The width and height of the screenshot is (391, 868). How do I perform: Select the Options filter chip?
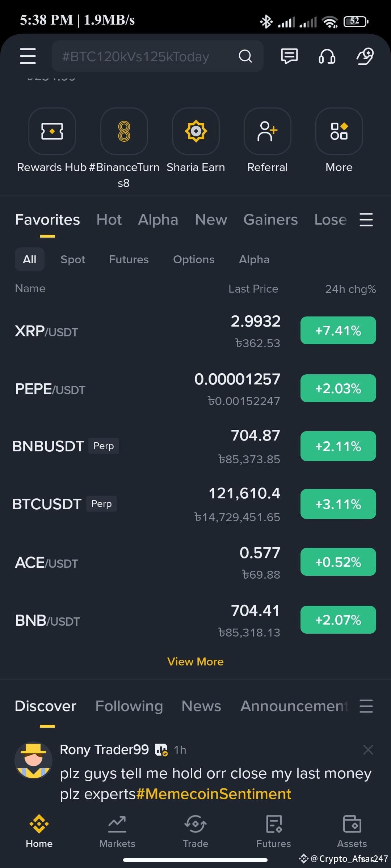(194, 259)
